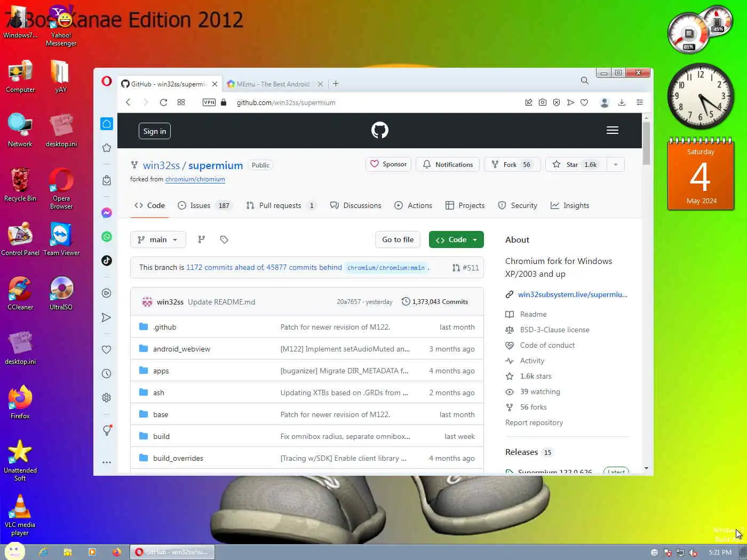Image resolution: width=747 pixels, height=560 pixels.
Task: Click 1172 commits ahead of link
Action: click(225, 267)
